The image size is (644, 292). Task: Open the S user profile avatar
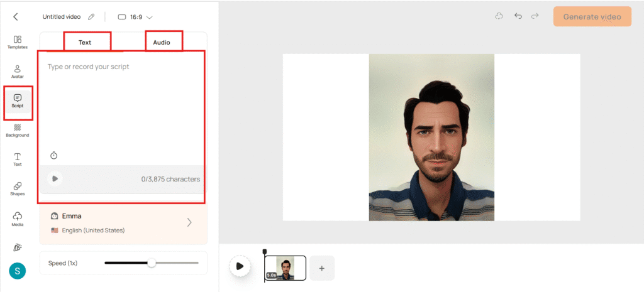pyautogui.click(x=17, y=271)
